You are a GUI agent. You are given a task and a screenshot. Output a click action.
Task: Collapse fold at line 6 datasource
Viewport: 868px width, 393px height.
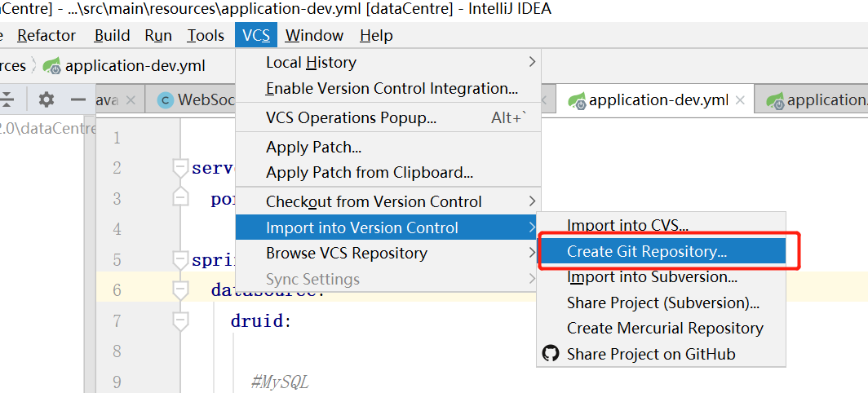pos(180,289)
